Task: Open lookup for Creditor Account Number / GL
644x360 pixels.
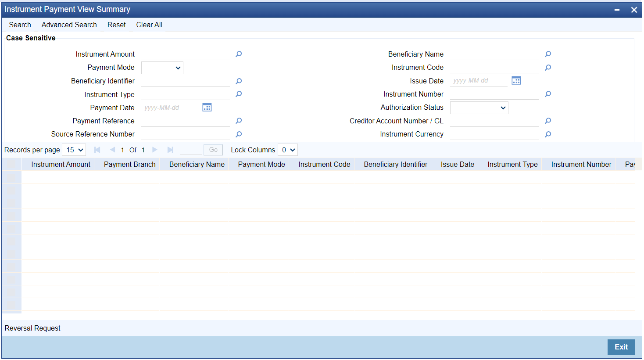Action: coord(548,121)
